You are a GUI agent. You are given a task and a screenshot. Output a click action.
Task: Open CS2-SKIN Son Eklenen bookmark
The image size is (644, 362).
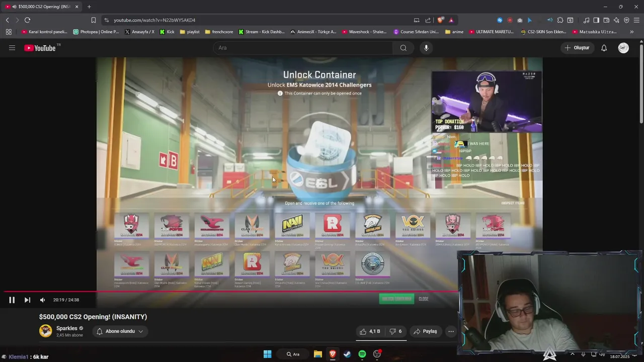pos(544,32)
